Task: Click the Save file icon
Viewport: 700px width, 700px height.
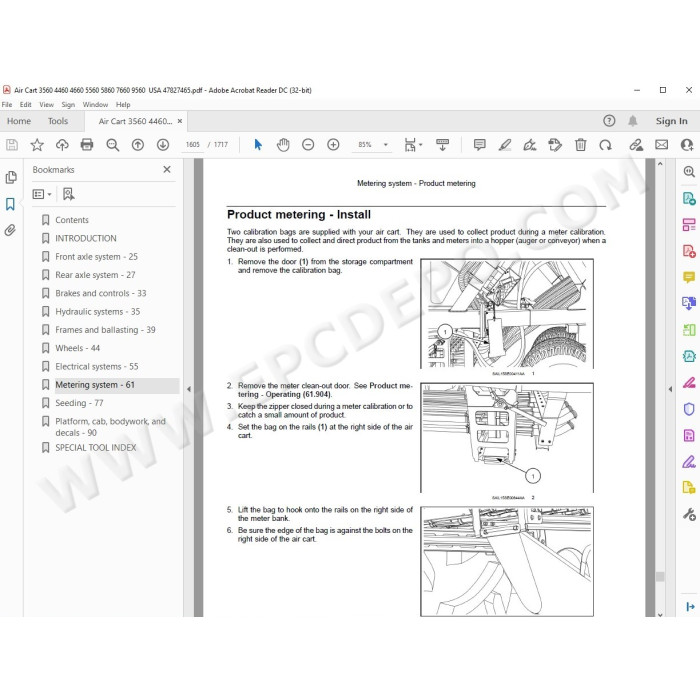Action: click(x=12, y=145)
